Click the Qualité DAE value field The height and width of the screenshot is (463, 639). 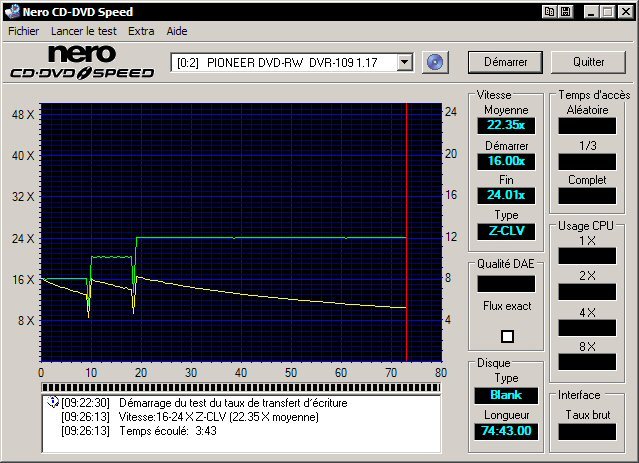(506, 284)
